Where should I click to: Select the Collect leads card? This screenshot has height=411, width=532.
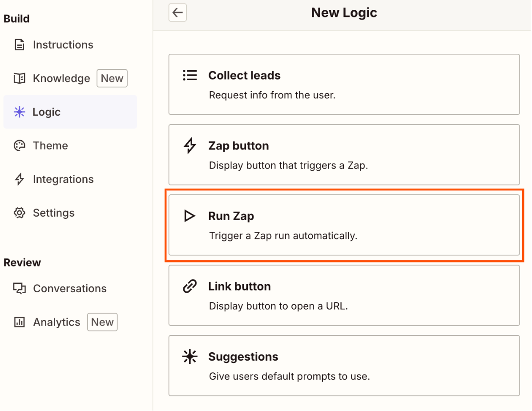point(344,85)
